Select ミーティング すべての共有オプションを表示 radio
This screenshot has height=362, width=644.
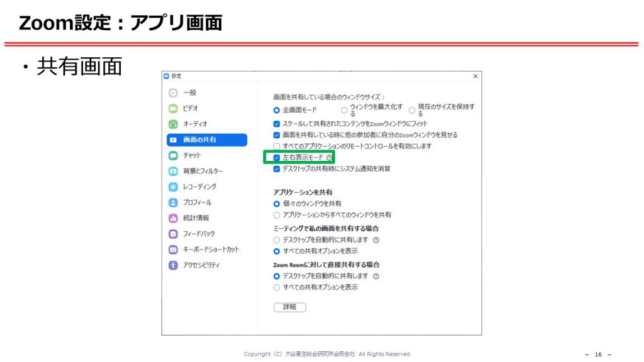(x=277, y=251)
